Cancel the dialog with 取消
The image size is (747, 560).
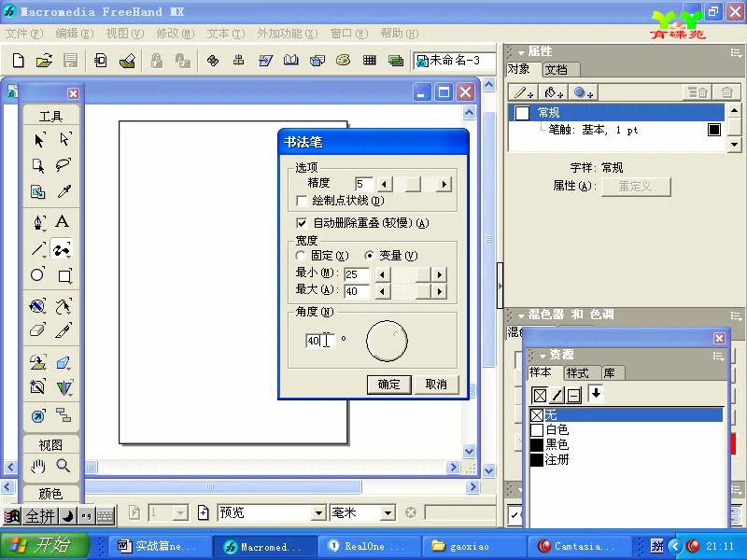(x=436, y=385)
